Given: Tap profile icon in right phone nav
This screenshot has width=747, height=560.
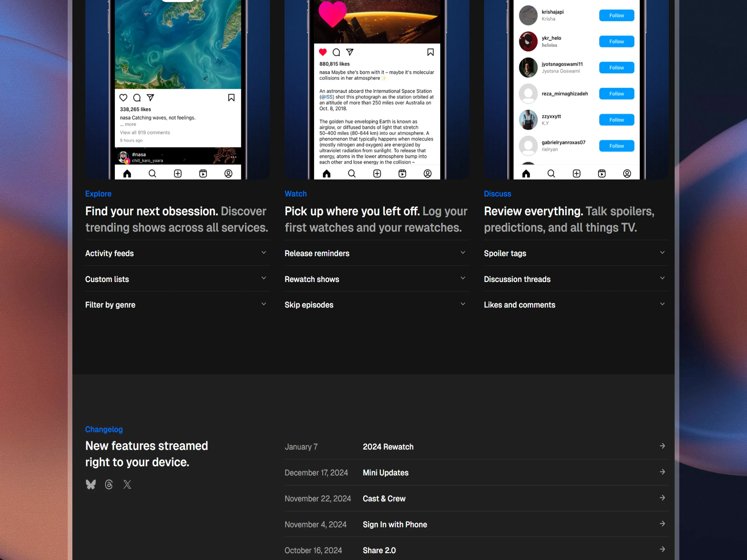Looking at the screenshot, I should tap(627, 174).
